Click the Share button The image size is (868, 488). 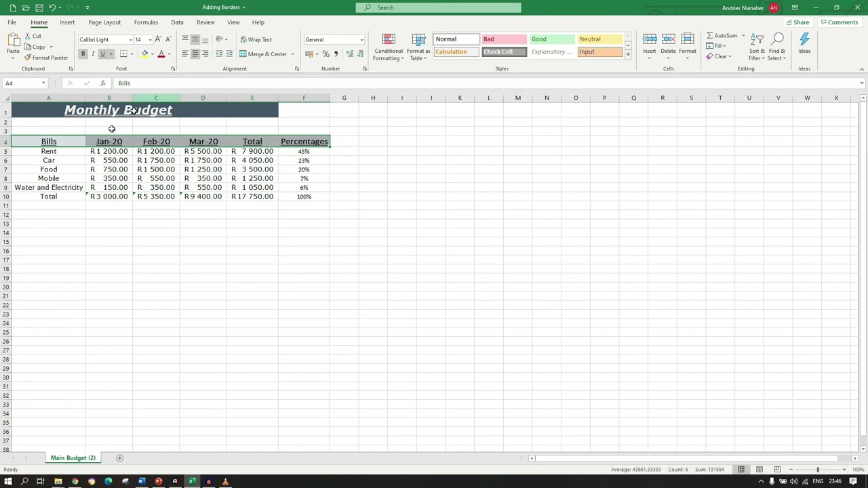click(x=797, y=22)
